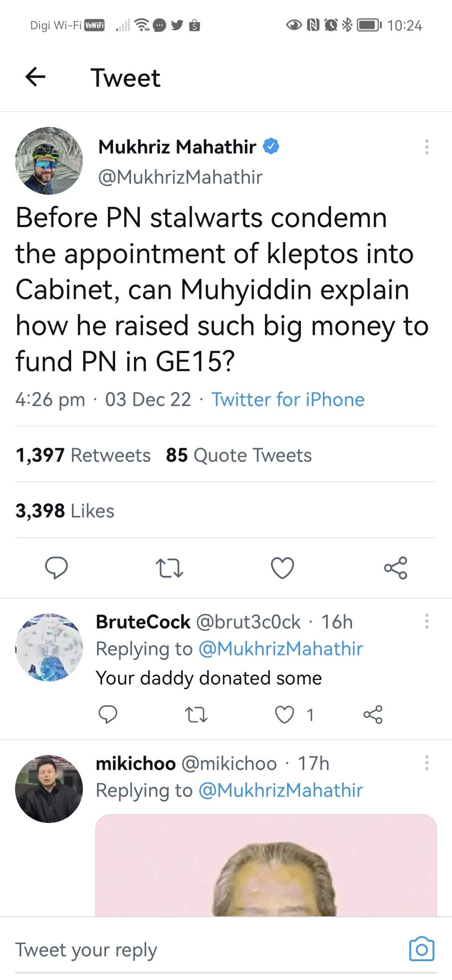Reply to Mukhriz Mahathir's main tweet
The height and width of the screenshot is (980, 452).
[x=56, y=568]
